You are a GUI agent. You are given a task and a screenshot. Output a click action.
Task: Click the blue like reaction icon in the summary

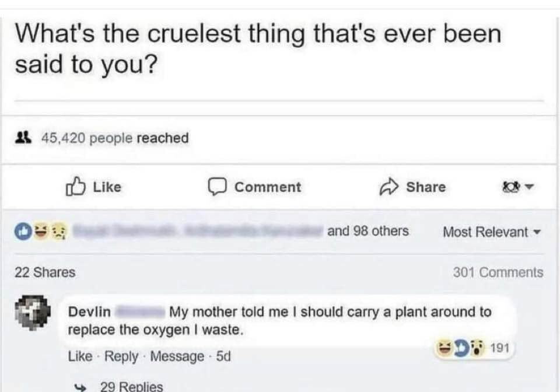(x=22, y=232)
